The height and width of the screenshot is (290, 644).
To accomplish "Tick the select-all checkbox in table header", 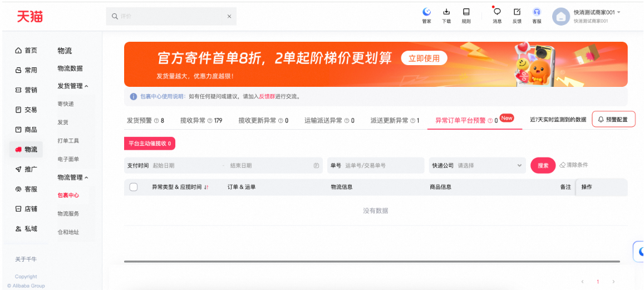I will [134, 187].
